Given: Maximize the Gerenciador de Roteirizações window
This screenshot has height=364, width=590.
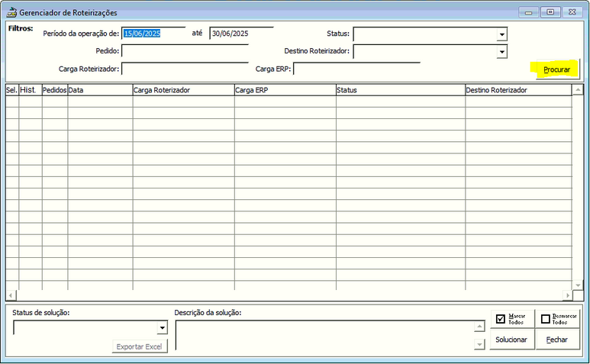Looking at the screenshot, I should tap(550, 12).
